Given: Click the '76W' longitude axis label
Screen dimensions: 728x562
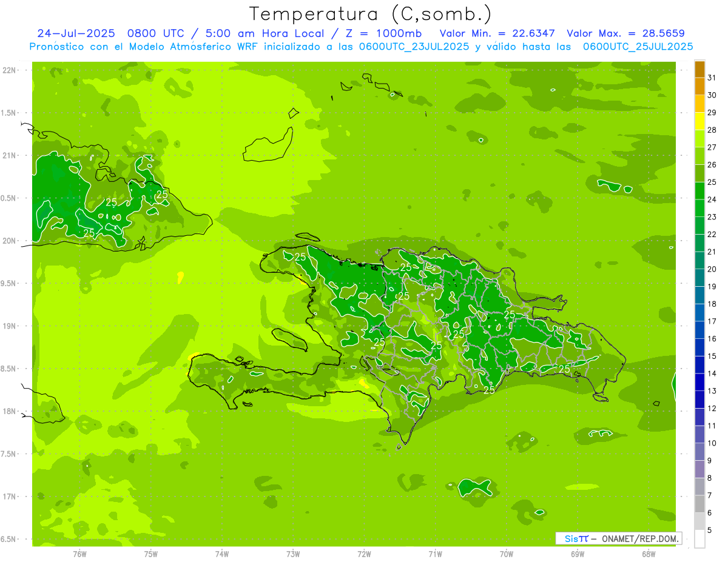Looking at the screenshot, I should 79,554.
